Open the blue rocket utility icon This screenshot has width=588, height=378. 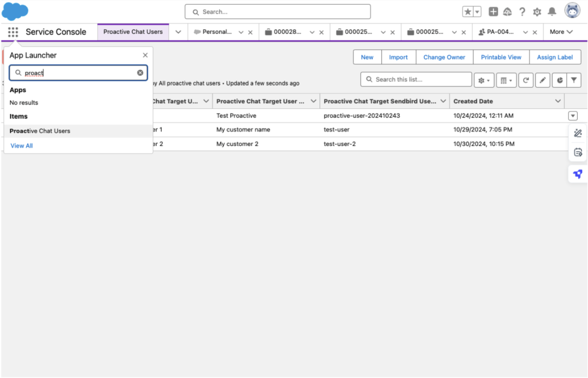click(578, 174)
